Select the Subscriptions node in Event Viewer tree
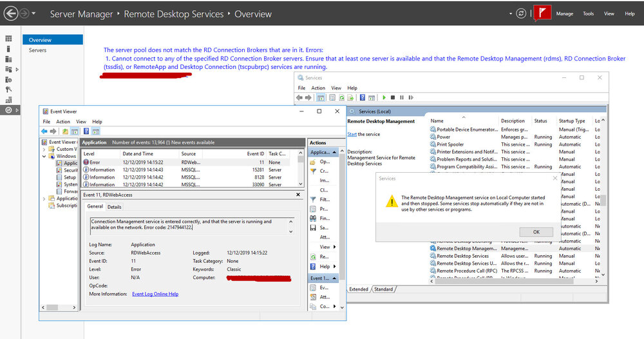The height and width of the screenshot is (339, 644). pyautogui.click(x=63, y=206)
